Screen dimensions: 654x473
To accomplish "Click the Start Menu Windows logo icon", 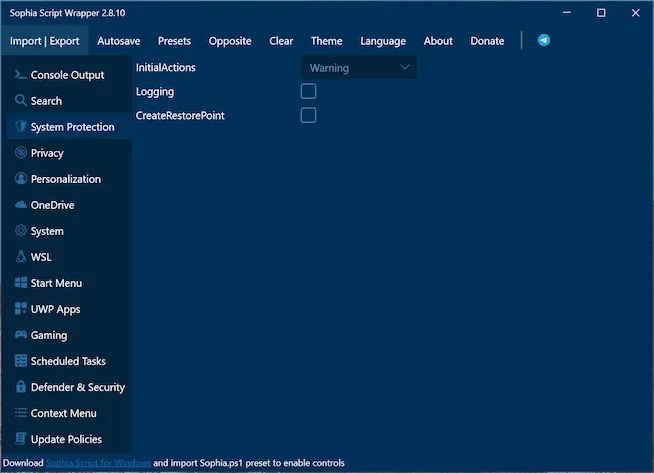I will pyautogui.click(x=20, y=282).
